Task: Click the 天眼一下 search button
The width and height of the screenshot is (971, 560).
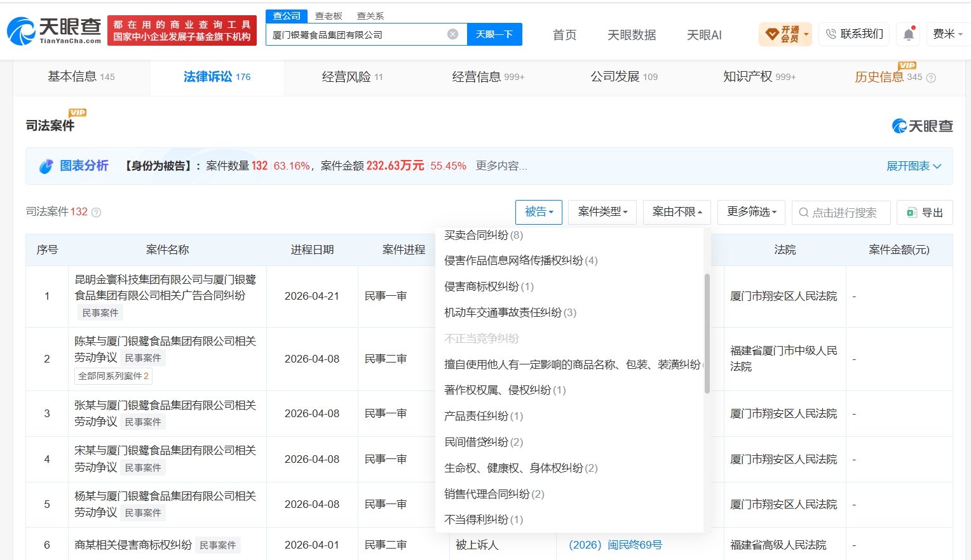Action: tap(494, 34)
